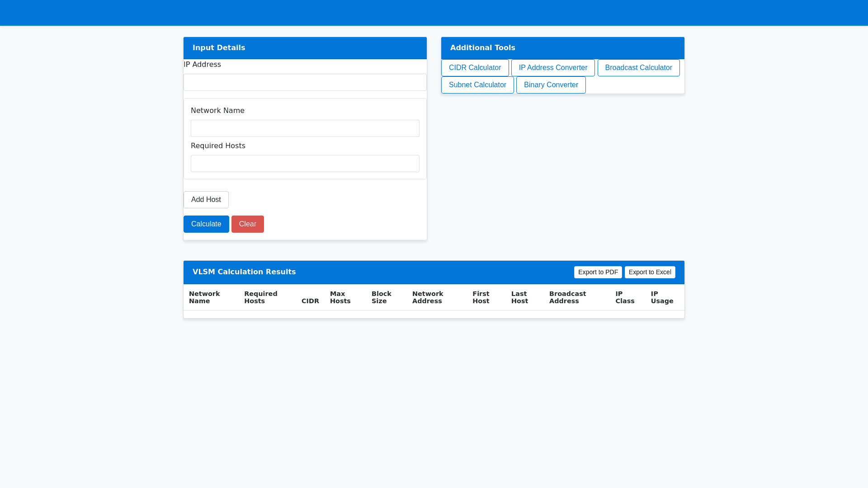Click the Input Details panel header

click(x=219, y=48)
